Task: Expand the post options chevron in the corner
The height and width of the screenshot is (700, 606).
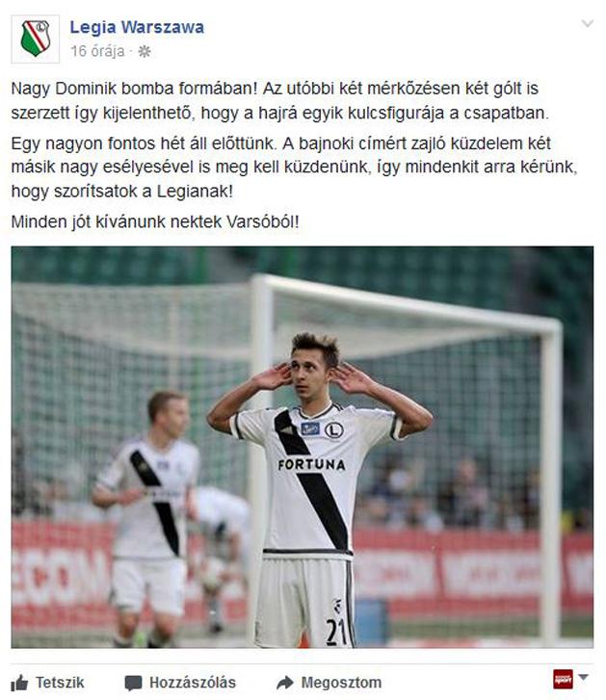Action: [x=588, y=23]
